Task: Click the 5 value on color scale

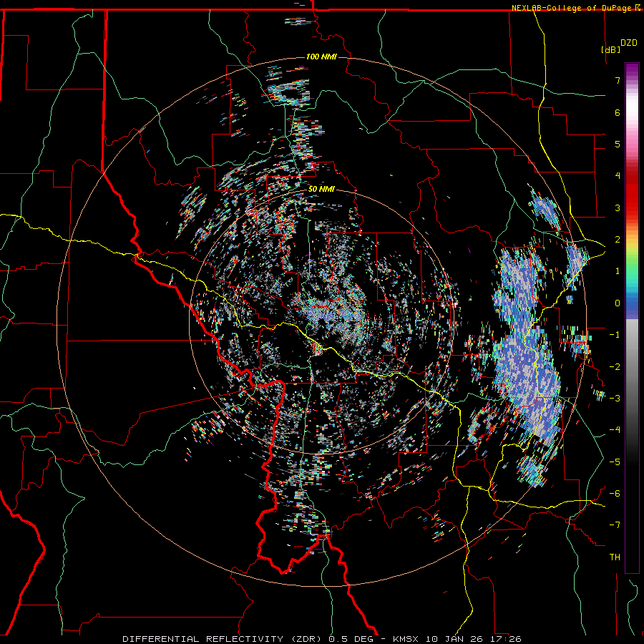Action: point(618,144)
